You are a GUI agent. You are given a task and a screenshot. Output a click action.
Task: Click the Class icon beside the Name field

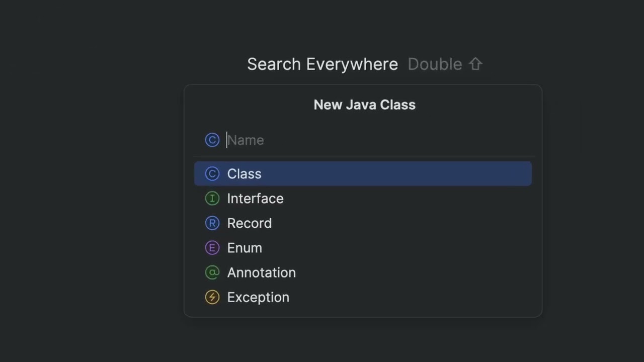(x=212, y=140)
